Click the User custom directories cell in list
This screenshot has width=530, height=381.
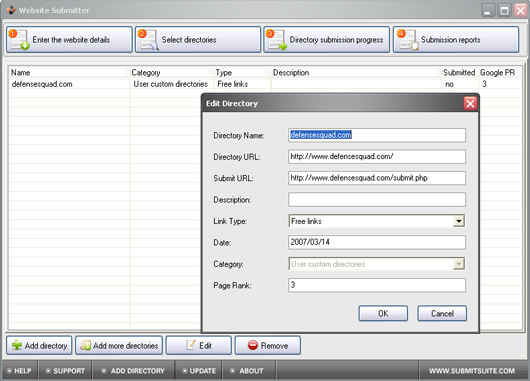coord(170,84)
